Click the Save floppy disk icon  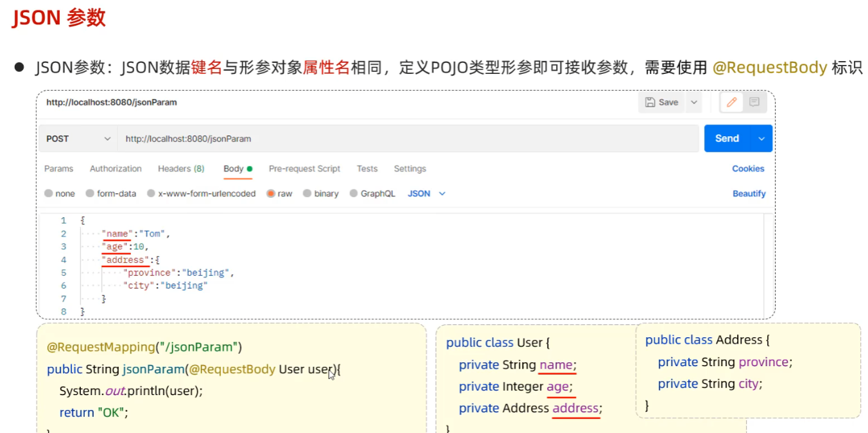point(650,102)
